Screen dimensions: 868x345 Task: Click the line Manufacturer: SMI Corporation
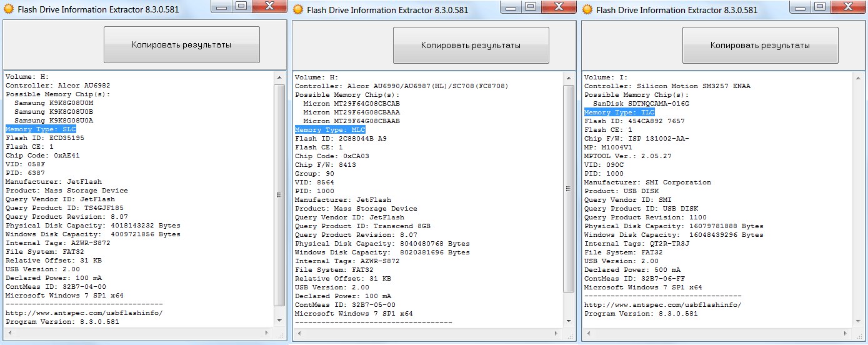click(647, 181)
